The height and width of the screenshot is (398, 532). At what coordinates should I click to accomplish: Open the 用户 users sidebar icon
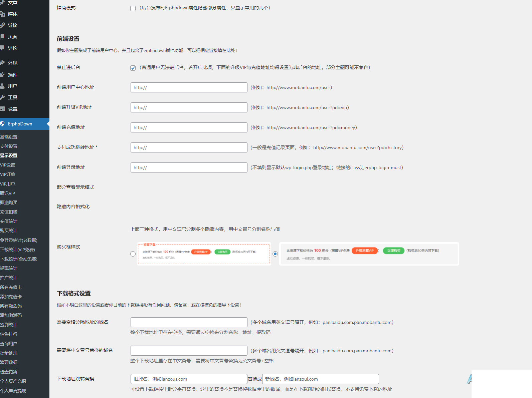(2, 86)
